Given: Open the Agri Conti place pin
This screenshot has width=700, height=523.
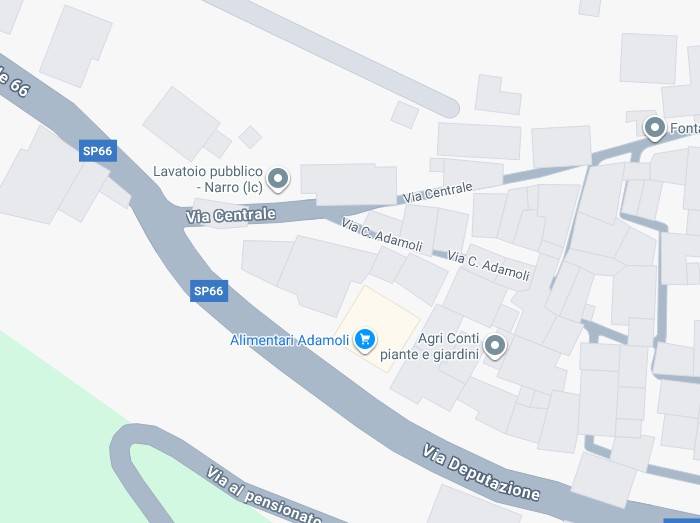Looking at the screenshot, I should 494,346.
